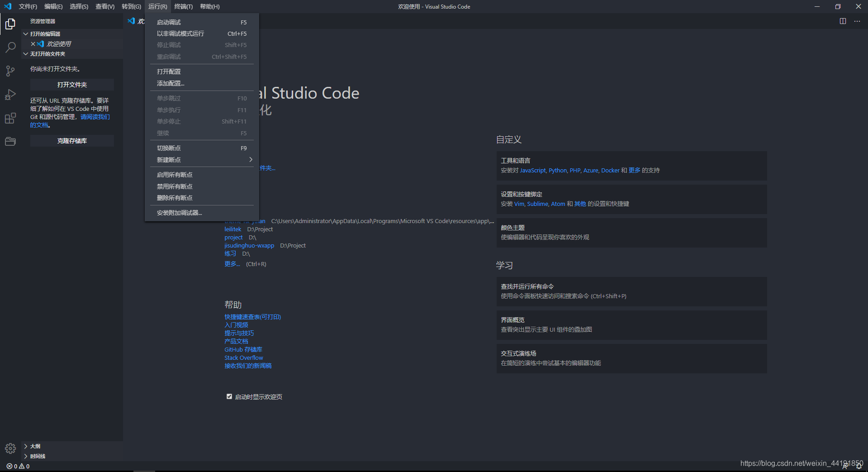The image size is (868, 472).
Task: Disable 启动时显示欢迎页 checkbox
Action: [229, 396]
